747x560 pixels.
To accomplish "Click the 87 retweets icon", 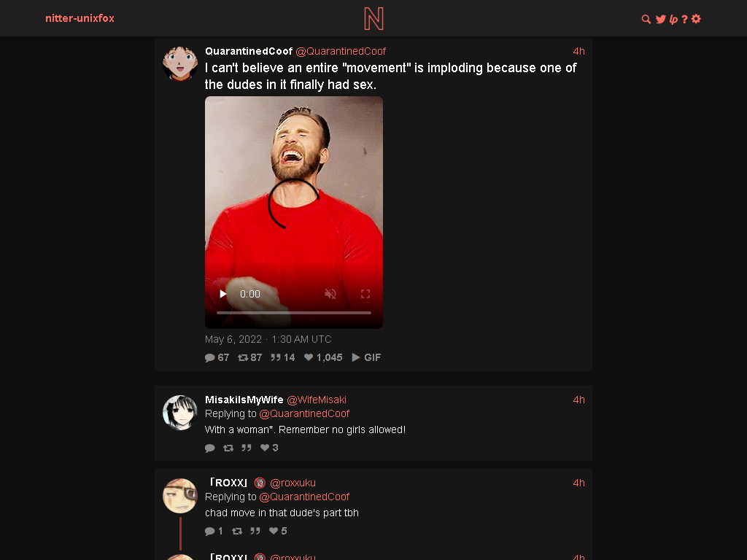I will (243, 357).
